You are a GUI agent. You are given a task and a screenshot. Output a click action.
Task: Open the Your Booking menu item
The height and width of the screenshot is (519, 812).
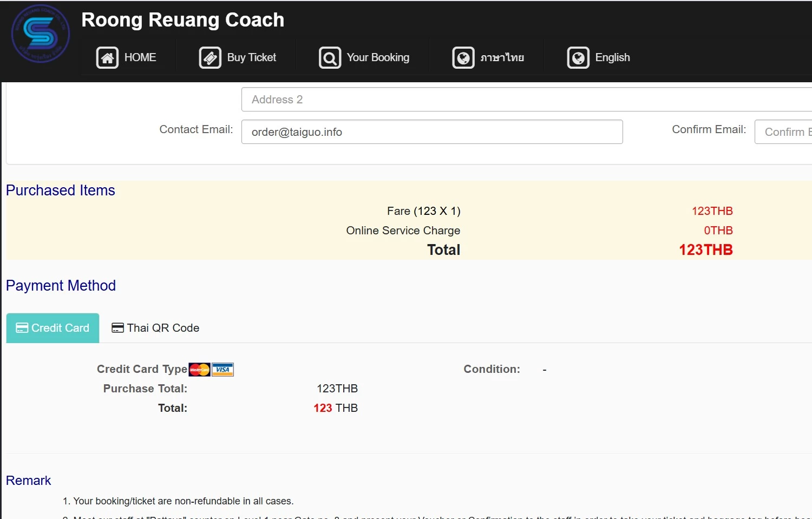click(364, 57)
